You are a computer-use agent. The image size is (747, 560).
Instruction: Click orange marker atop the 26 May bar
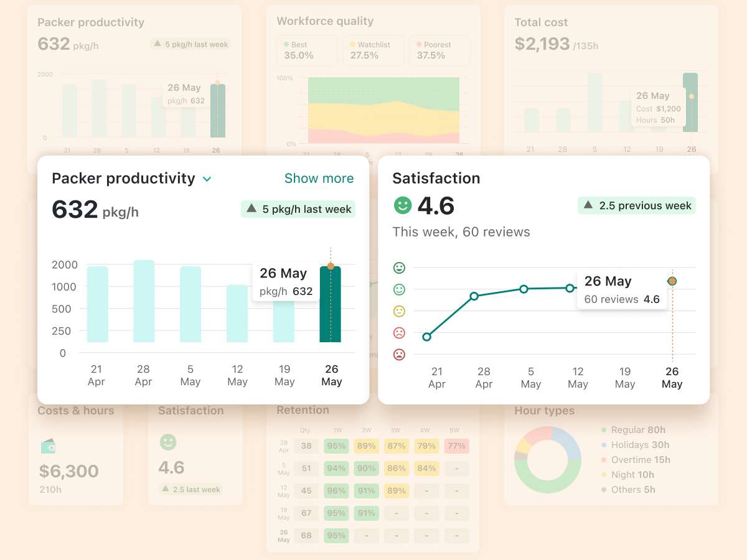(x=331, y=266)
